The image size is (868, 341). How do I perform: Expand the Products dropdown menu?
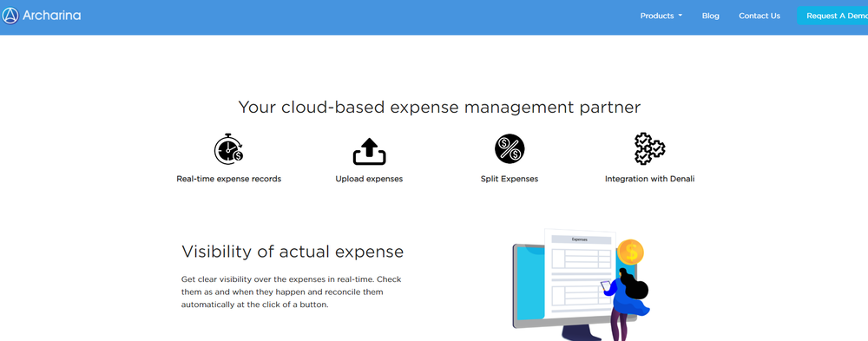[x=661, y=16]
